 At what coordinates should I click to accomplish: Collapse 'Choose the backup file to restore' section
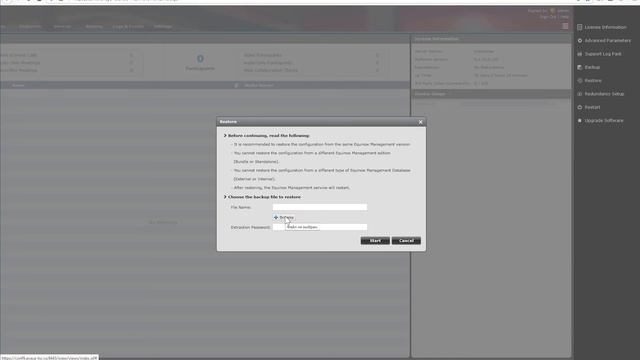(224, 197)
